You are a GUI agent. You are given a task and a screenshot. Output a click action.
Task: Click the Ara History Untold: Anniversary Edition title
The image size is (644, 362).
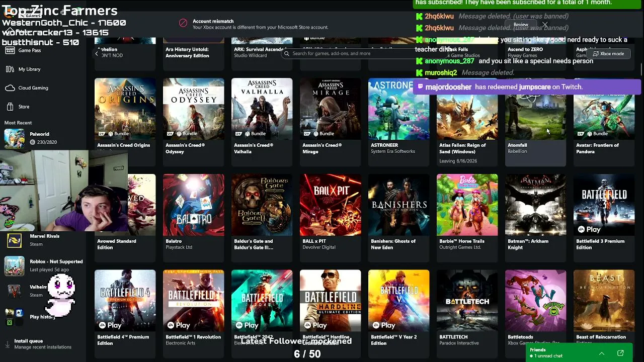coord(187,52)
